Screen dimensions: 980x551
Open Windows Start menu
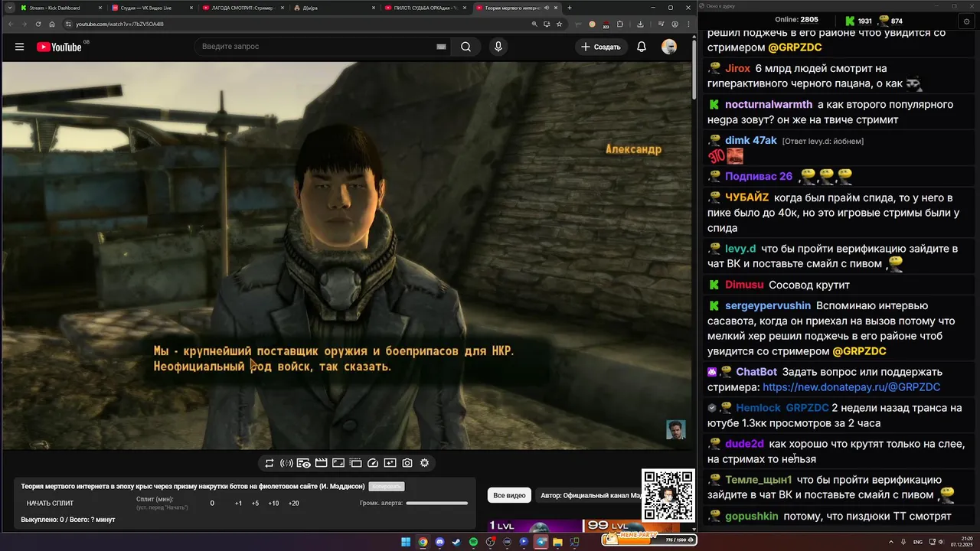[x=406, y=542]
